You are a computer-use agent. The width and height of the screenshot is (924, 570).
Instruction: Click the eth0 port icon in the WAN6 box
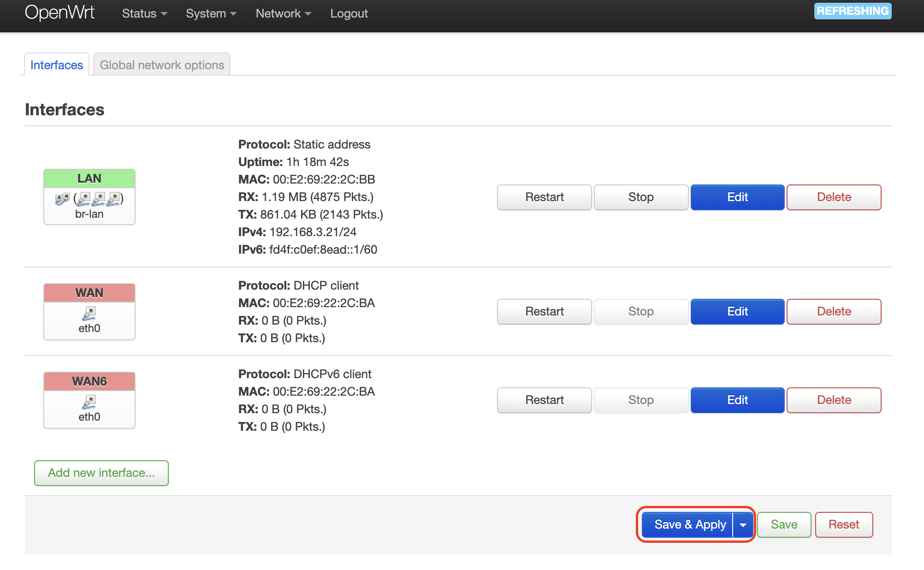89,402
